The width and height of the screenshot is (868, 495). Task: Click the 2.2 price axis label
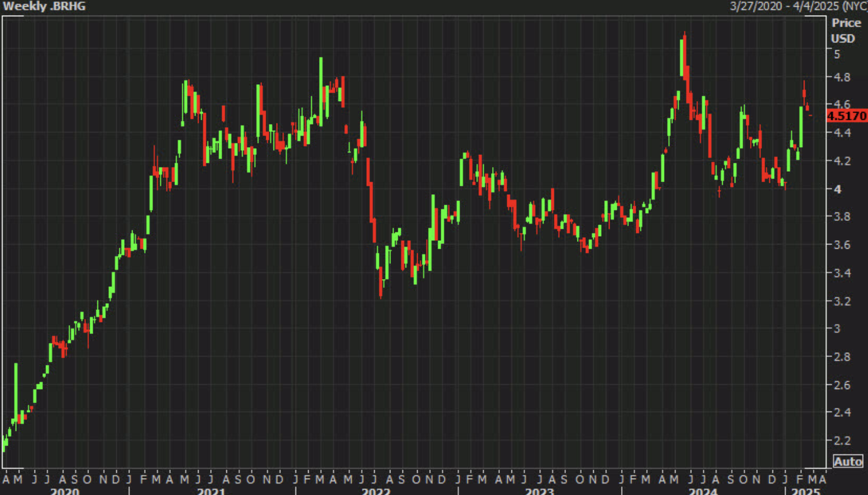tap(841, 441)
